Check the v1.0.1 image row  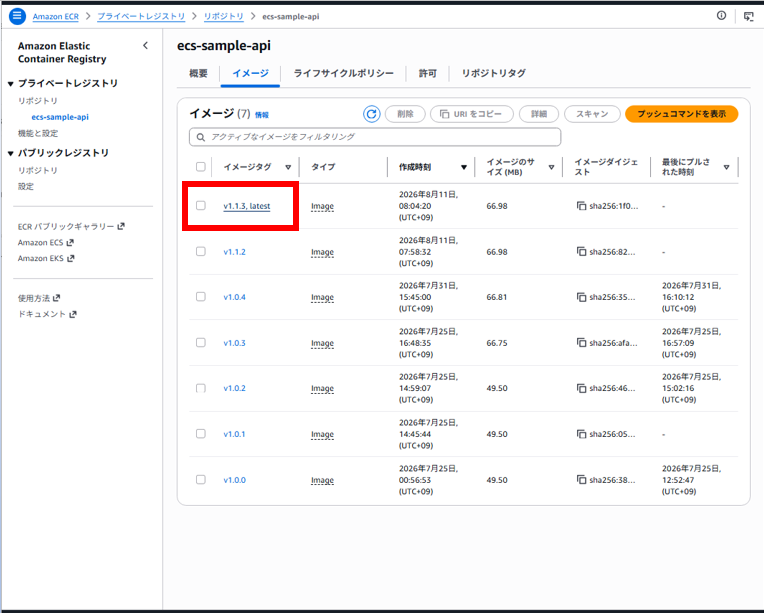tap(201, 433)
